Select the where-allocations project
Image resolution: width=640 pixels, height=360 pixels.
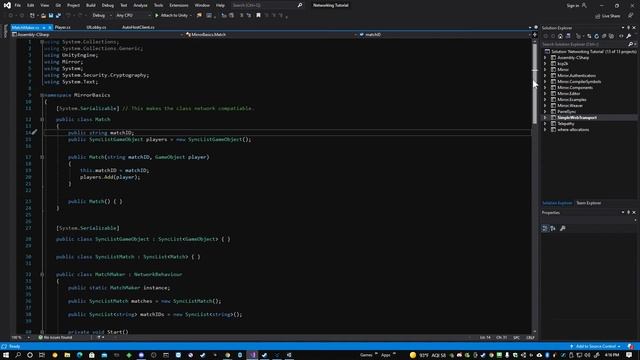(573, 130)
